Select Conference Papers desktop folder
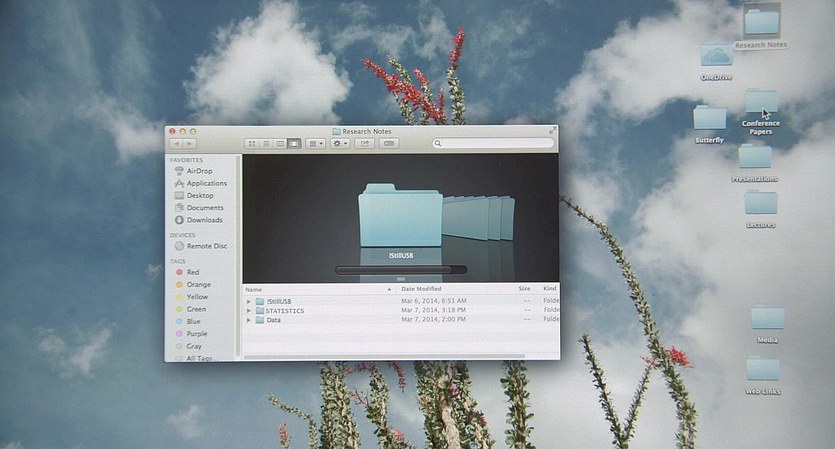This screenshot has width=835, height=449. pos(761,112)
